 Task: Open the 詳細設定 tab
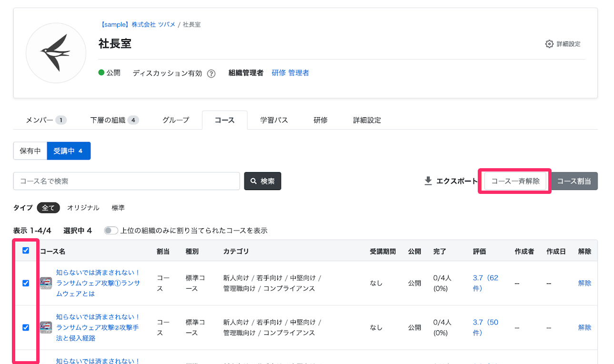point(367,120)
